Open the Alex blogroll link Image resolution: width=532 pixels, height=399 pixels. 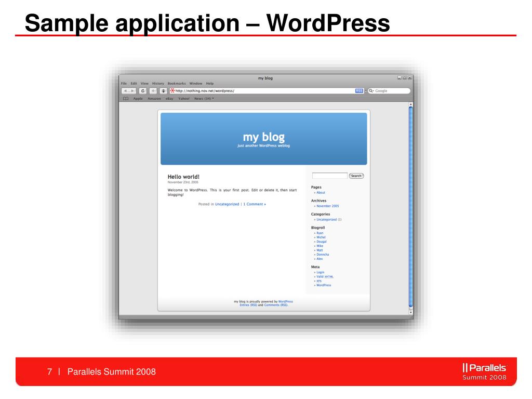320,259
